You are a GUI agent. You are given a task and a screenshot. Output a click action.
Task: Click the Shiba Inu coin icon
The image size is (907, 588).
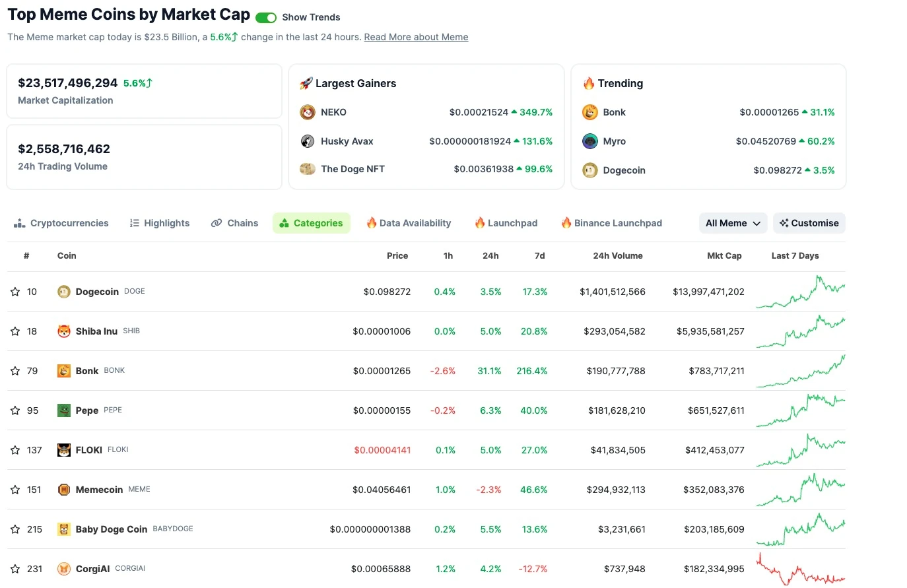[x=64, y=331]
